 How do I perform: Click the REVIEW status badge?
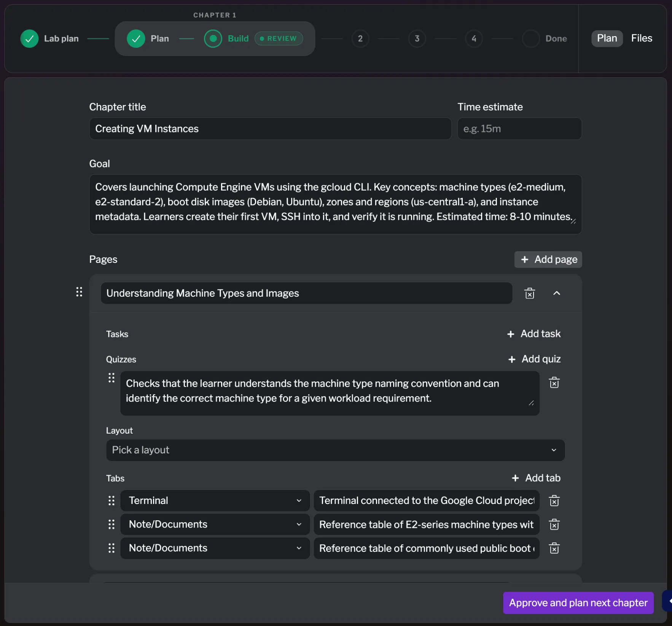click(x=279, y=38)
